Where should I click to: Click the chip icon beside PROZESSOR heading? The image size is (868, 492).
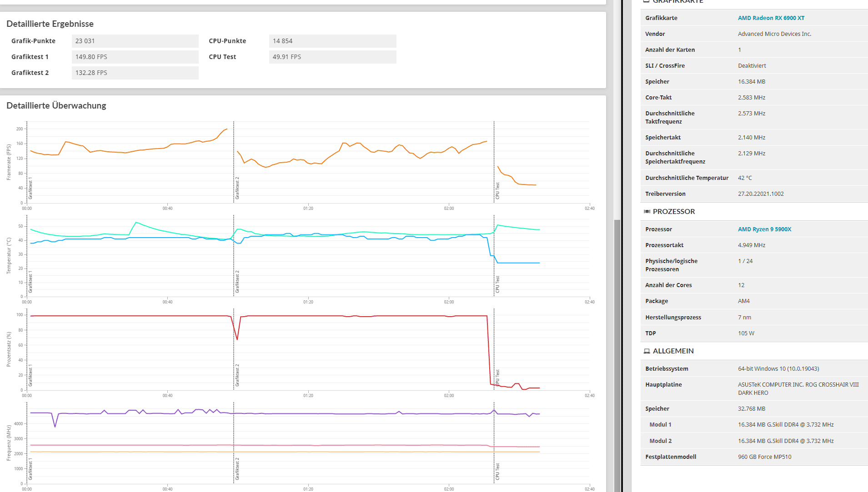(x=647, y=212)
